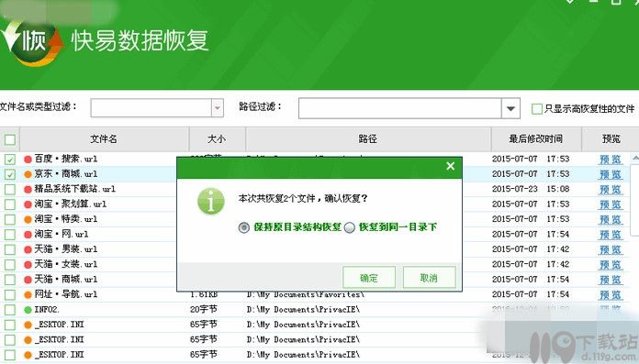Check the 精品系统下载站.url checkbox
Screen dimensions: 639x364
[x=10, y=189]
